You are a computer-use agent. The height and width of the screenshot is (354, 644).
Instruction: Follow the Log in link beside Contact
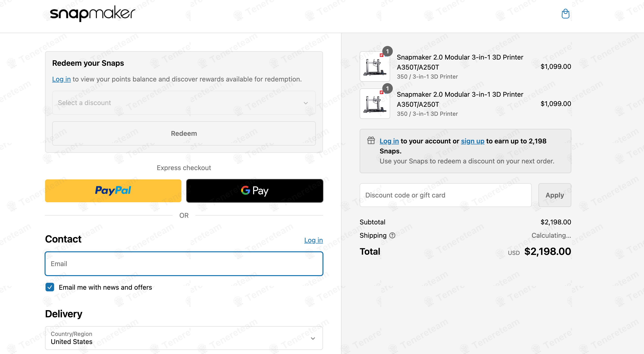[313, 240]
